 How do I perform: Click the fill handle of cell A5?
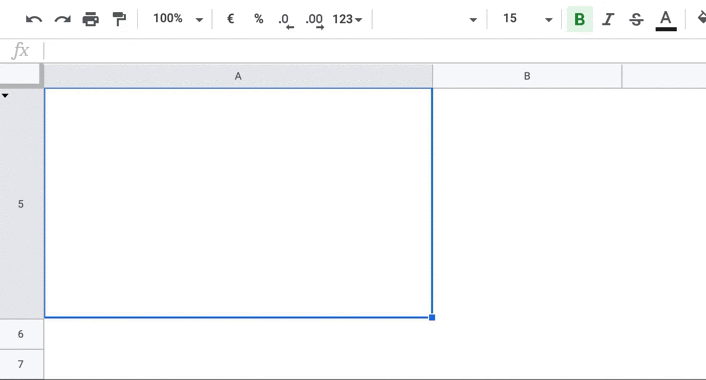pyautogui.click(x=432, y=317)
